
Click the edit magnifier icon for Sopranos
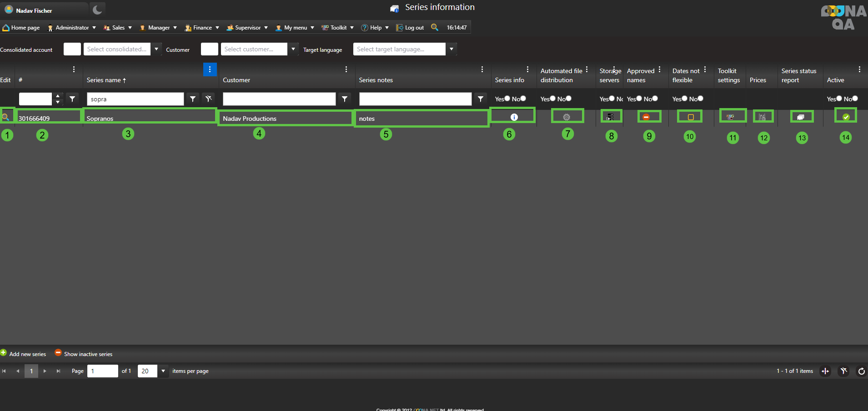tap(5, 117)
